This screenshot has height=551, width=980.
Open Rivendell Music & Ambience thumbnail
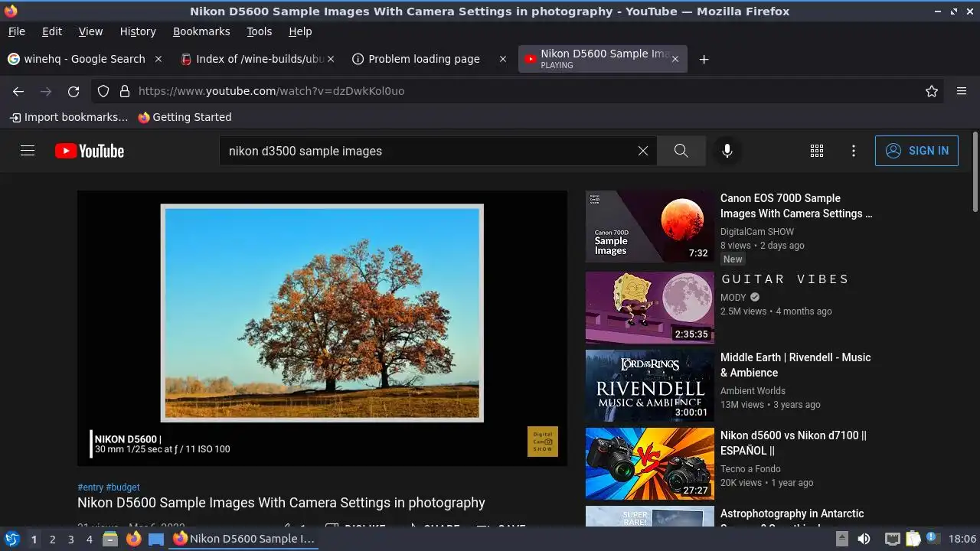[x=650, y=386]
